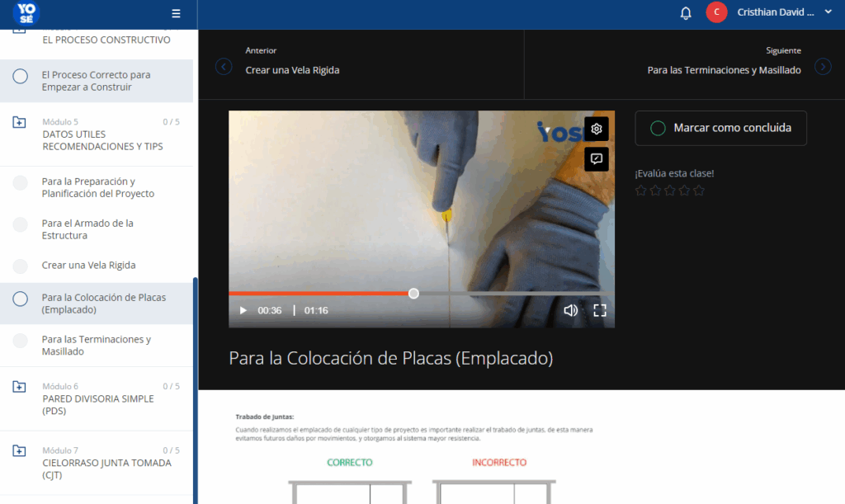845x504 pixels.
Task: Open video settings gear
Action: click(597, 129)
